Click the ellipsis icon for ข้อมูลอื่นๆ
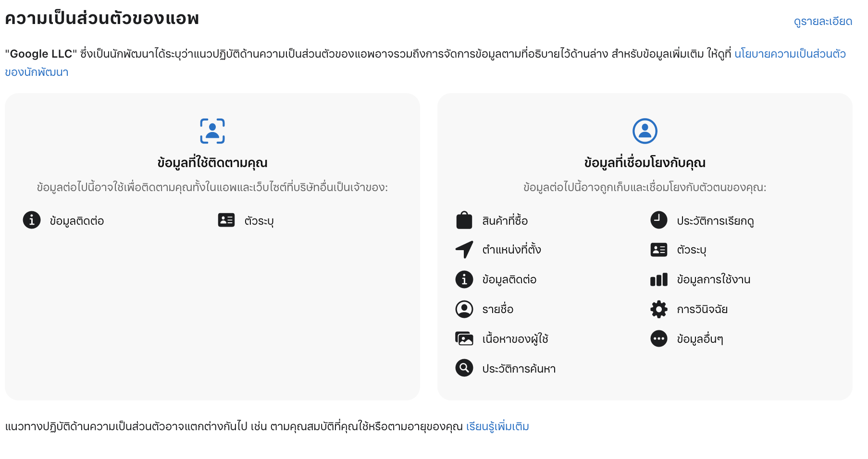Viewport: 868px width, 459px height. click(x=659, y=338)
